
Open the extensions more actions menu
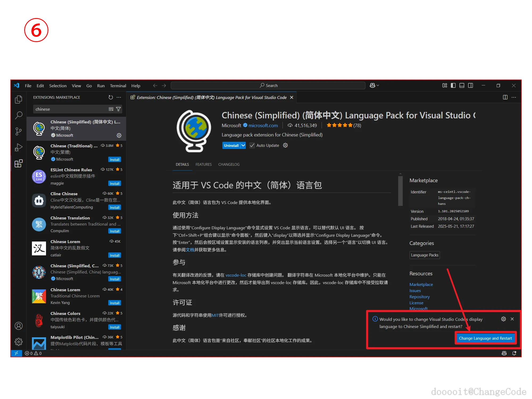(119, 97)
